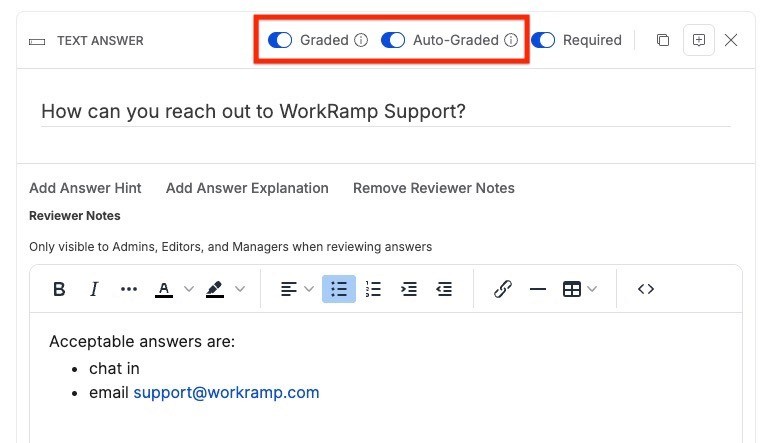The image size is (768, 443).
Task: Edit the question title field
Action: tap(386, 112)
